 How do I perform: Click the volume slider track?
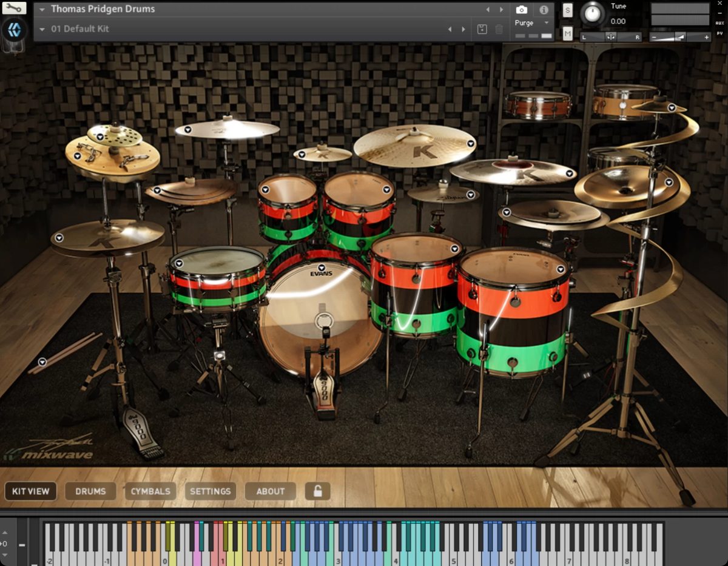click(x=680, y=37)
